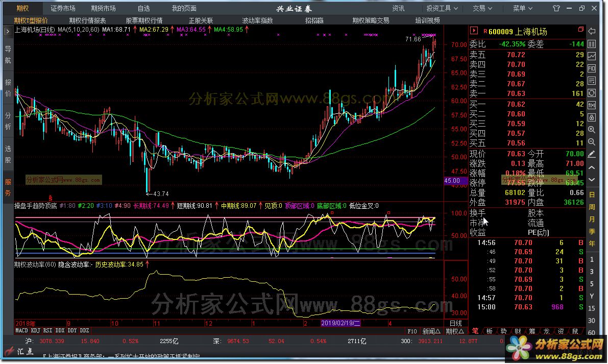Open the 选股 sidebar item
608x364 pixels.
pyautogui.click(x=8, y=154)
